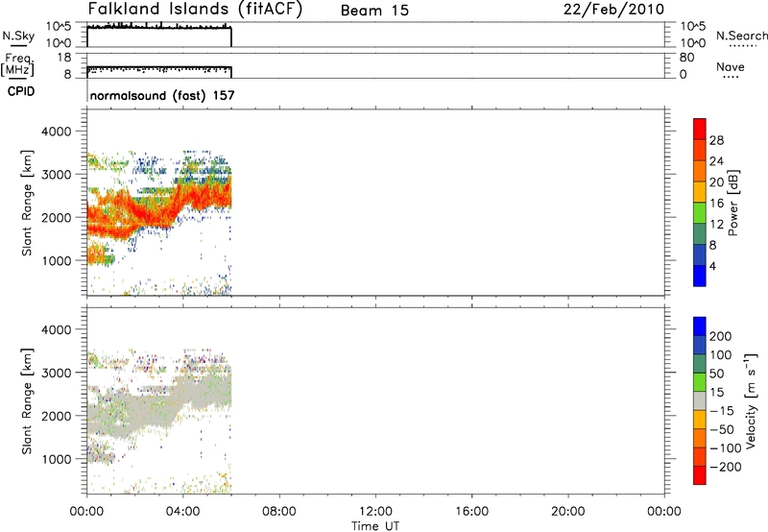
Task: Pick the 1000 tick on the power panel
Action: (x=56, y=260)
